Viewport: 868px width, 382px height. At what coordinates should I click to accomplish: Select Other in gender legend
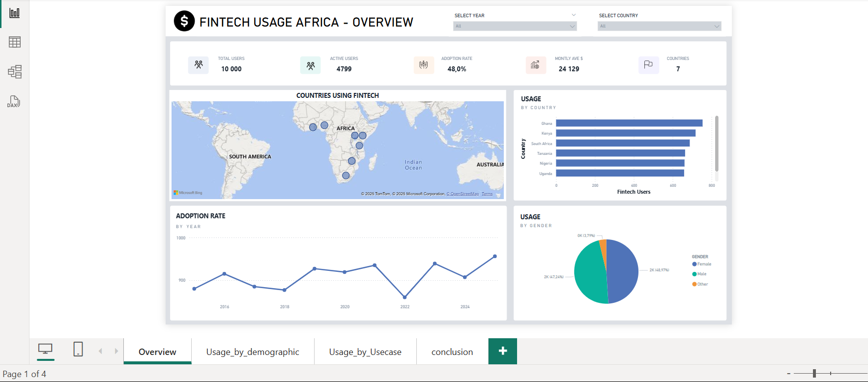coord(700,284)
